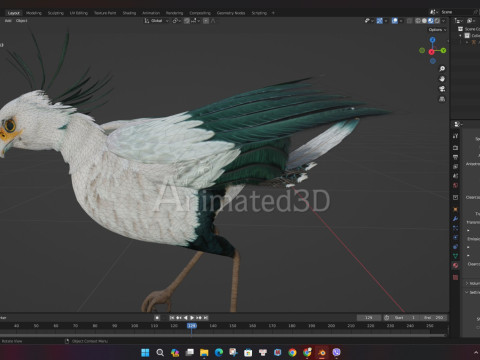
Task: Open gizmo settings dropdown arrow
Action: tap(386, 21)
